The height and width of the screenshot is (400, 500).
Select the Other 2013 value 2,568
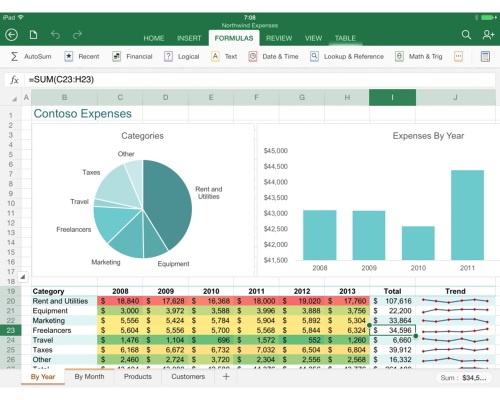(347, 360)
